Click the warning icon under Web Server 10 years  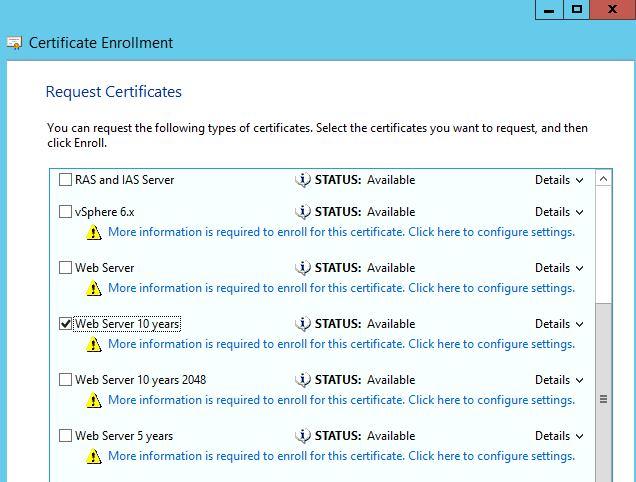coord(94,344)
